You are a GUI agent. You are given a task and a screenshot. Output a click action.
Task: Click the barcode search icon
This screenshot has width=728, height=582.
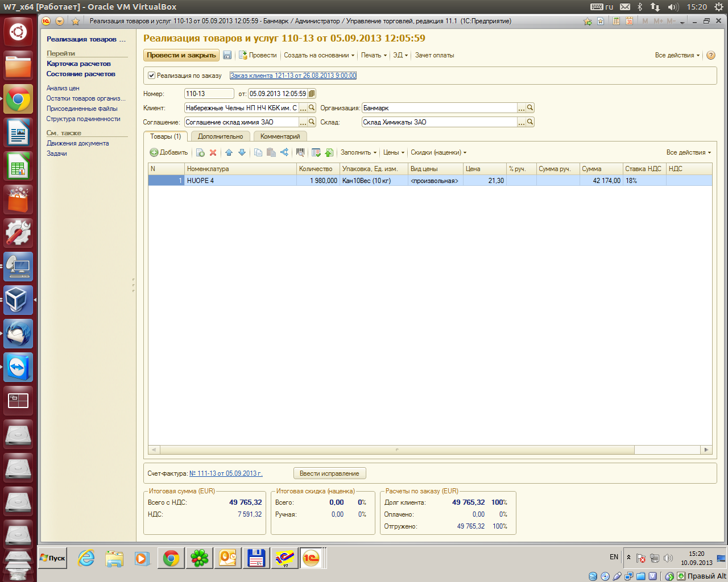click(x=300, y=152)
